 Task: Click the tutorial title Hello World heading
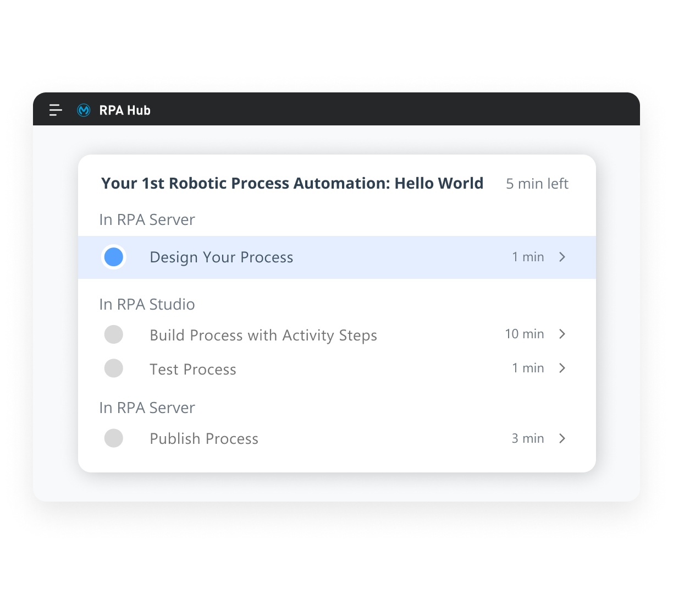coord(292,183)
